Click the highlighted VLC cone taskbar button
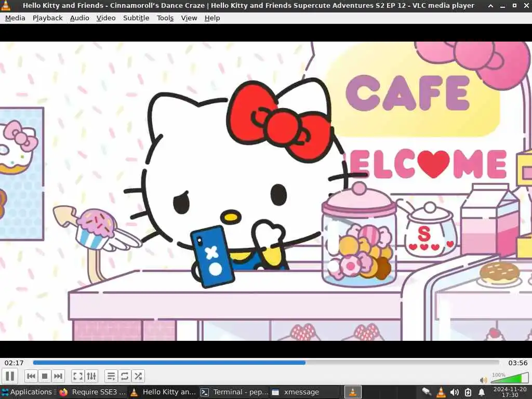This screenshot has height=399, width=532. (353, 392)
